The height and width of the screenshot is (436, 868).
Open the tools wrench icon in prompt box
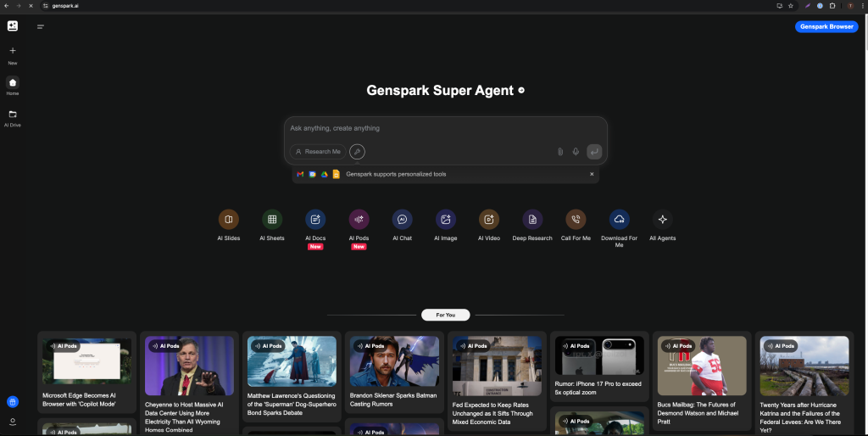point(357,151)
